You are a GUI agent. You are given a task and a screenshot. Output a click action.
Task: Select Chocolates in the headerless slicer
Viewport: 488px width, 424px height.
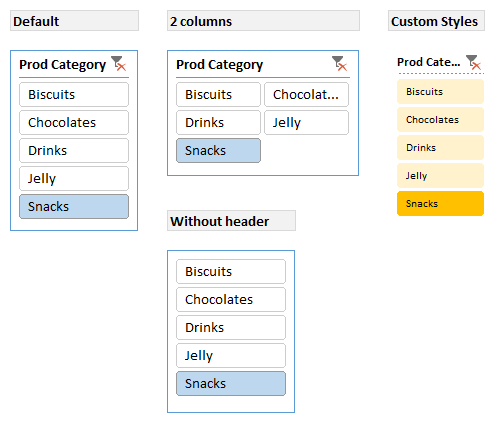pos(231,300)
